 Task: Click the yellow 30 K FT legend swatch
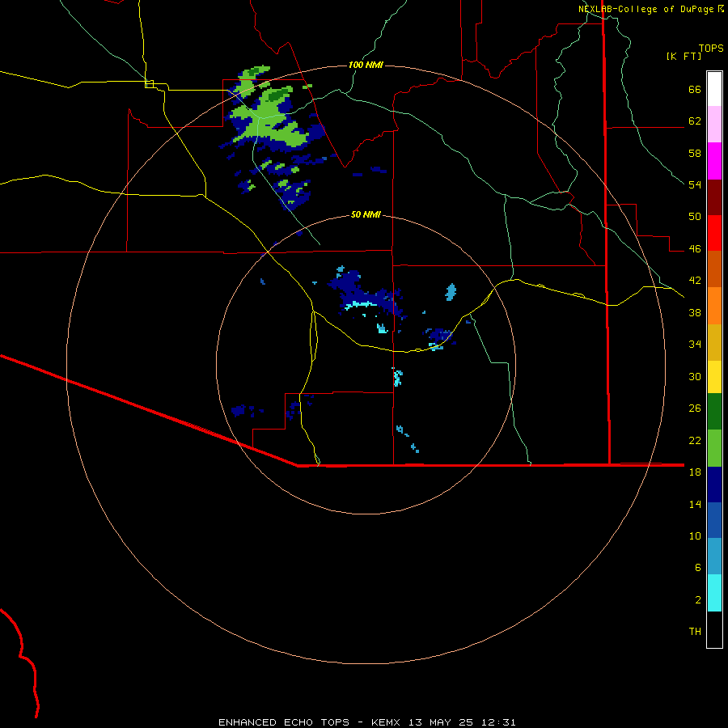tap(714, 377)
